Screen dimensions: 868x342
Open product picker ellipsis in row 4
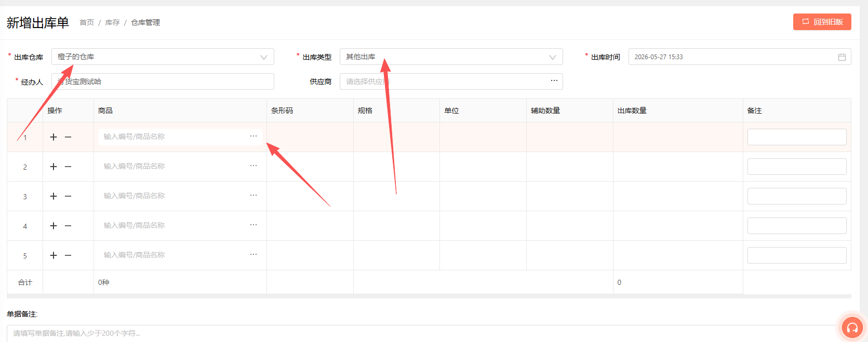point(253,225)
